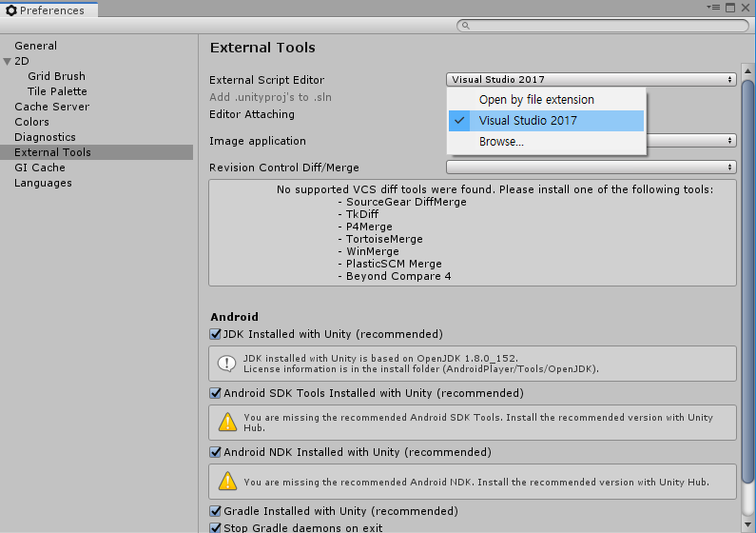Open Colors preferences
This screenshot has height=533, width=756.
click(31, 122)
